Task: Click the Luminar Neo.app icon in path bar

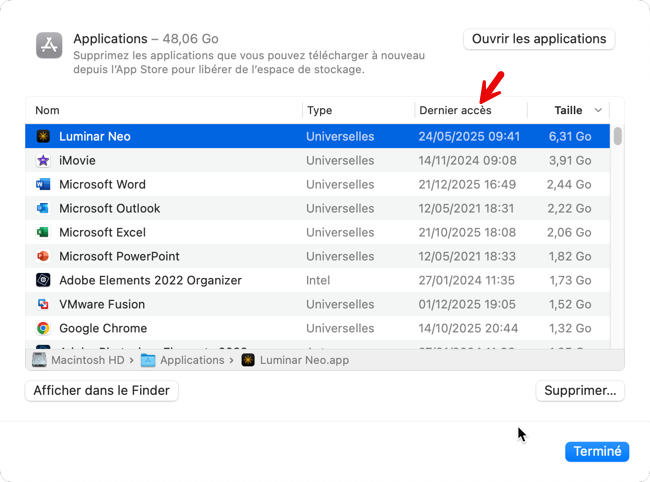Action: [248, 360]
